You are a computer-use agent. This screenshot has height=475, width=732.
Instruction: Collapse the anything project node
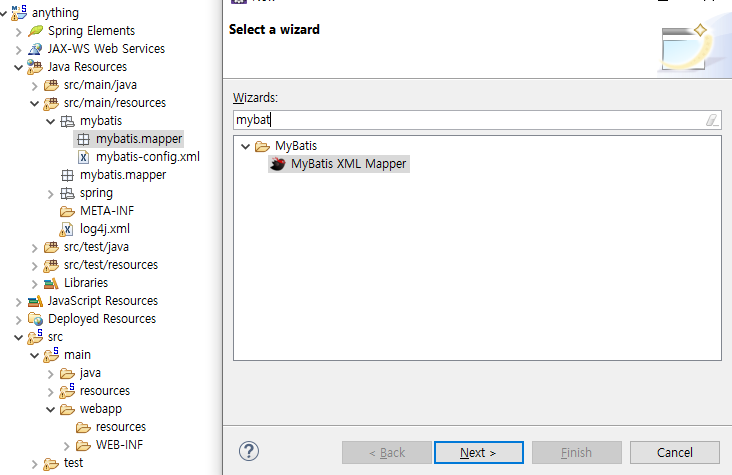[x=4, y=14]
